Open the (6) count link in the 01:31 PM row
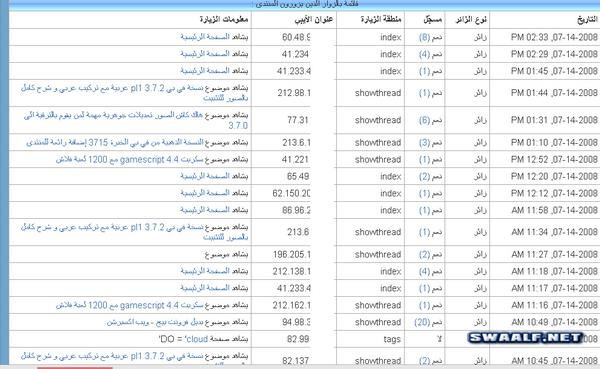Viewport: 600px width, 369px height. pyautogui.click(x=424, y=120)
